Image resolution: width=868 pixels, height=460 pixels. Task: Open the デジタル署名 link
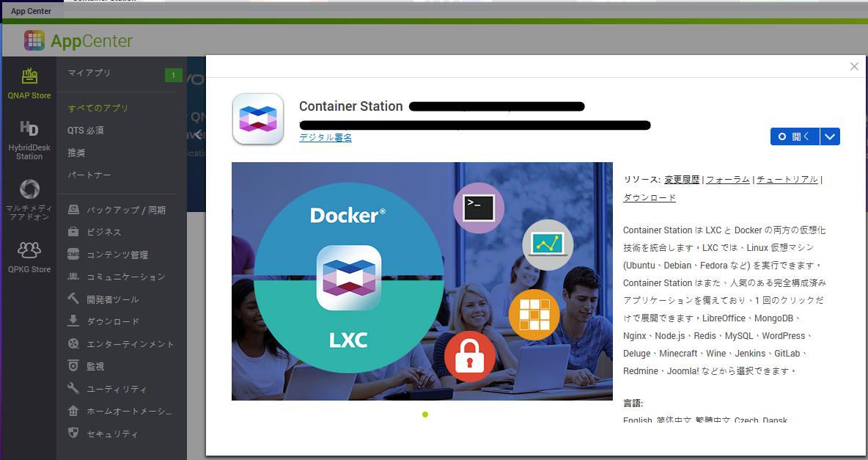(x=325, y=137)
